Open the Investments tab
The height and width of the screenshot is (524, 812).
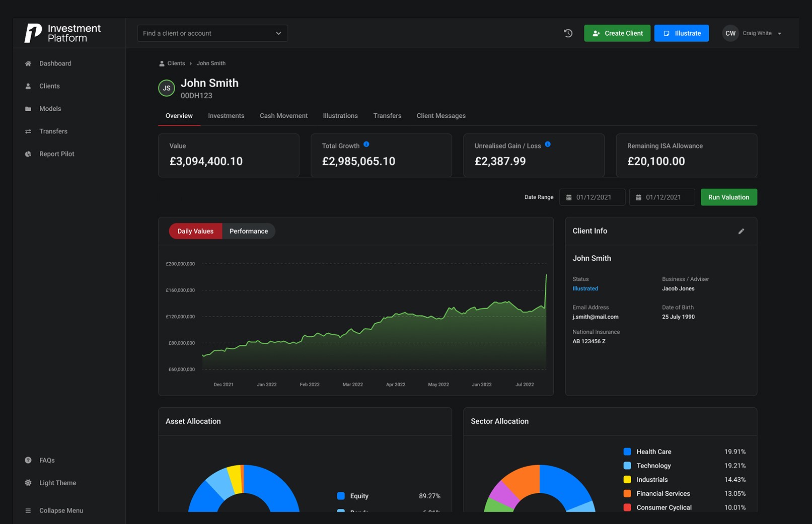(226, 116)
